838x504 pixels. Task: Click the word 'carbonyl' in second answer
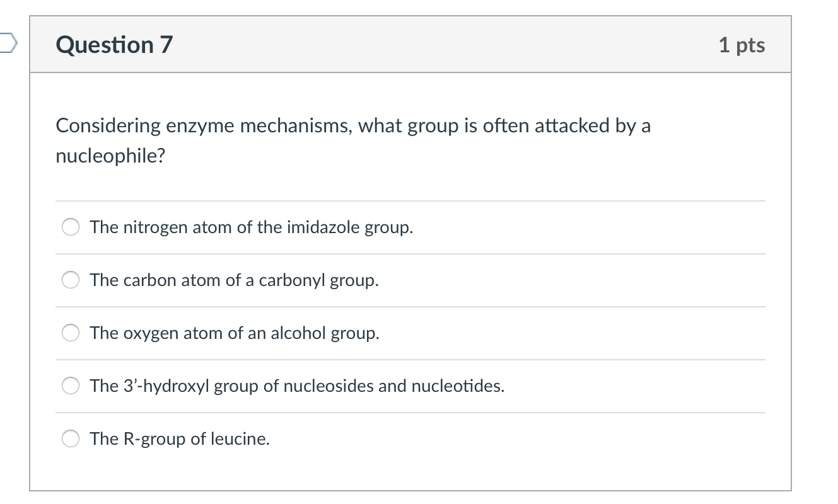tap(282, 280)
